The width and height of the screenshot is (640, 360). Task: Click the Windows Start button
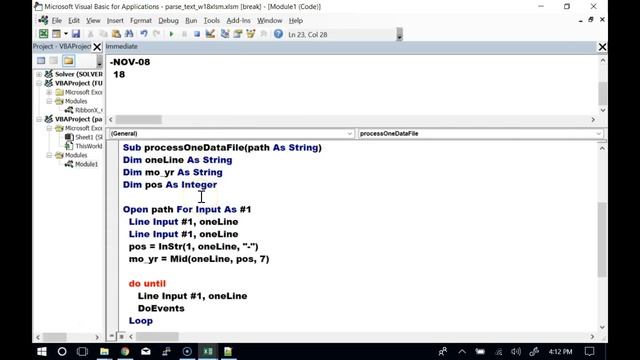pos(42,351)
